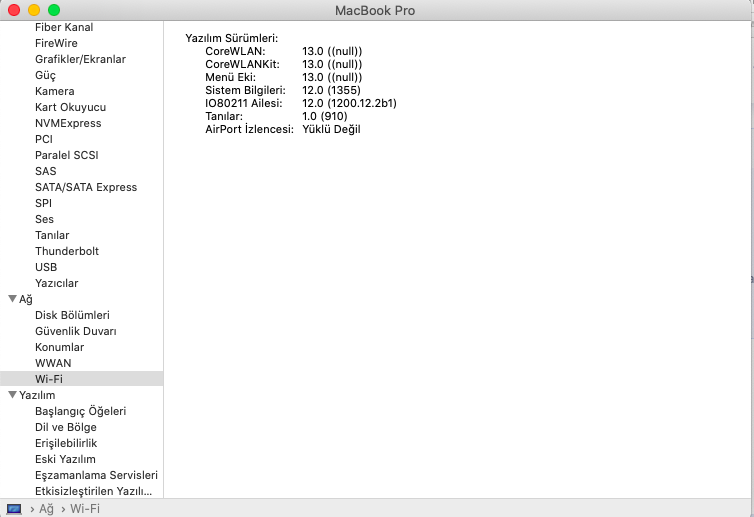Select Güvenlik Duvarı item

(x=76, y=331)
